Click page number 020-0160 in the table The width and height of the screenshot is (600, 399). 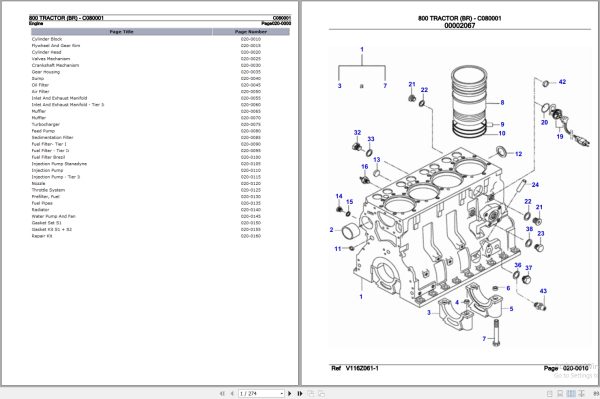point(251,236)
